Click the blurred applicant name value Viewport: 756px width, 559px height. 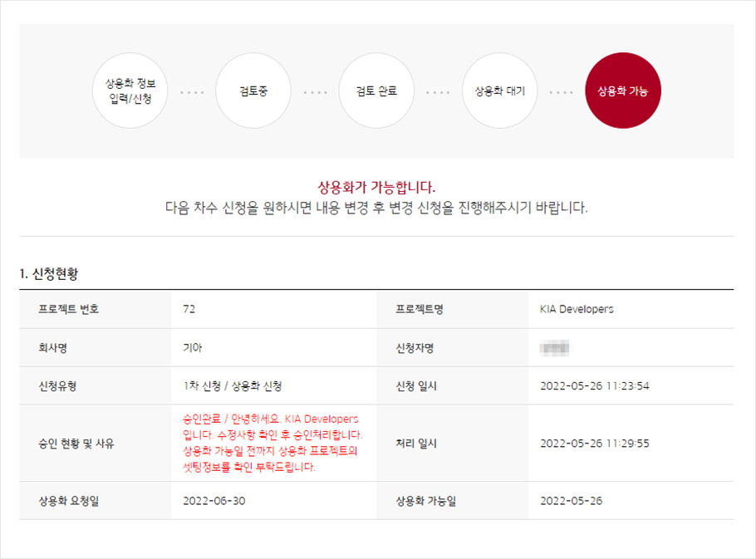click(554, 347)
